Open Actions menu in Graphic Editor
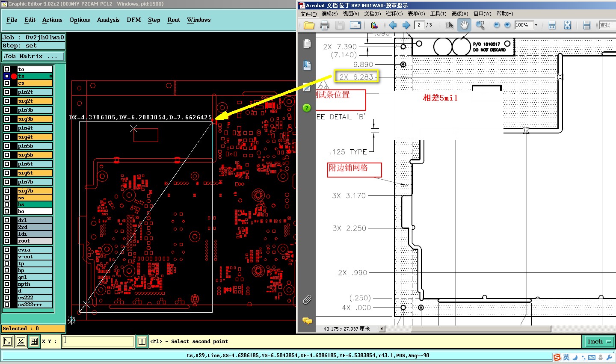 [x=52, y=20]
